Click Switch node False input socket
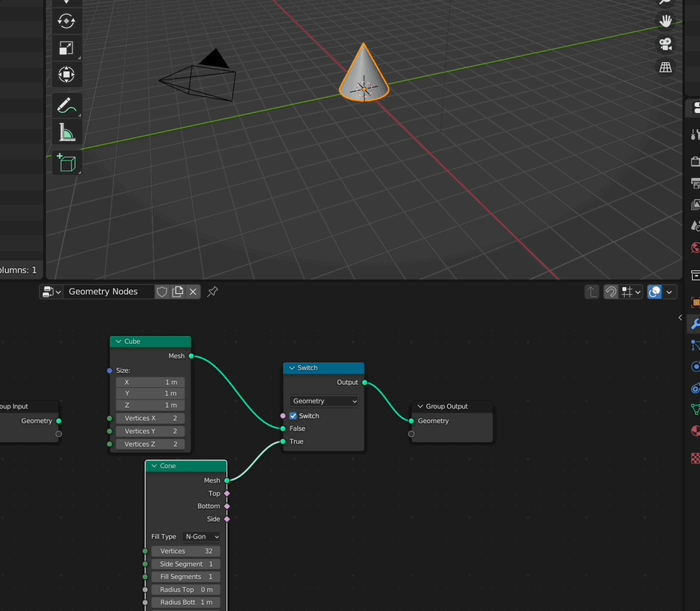The image size is (700, 611). [283, 429]
